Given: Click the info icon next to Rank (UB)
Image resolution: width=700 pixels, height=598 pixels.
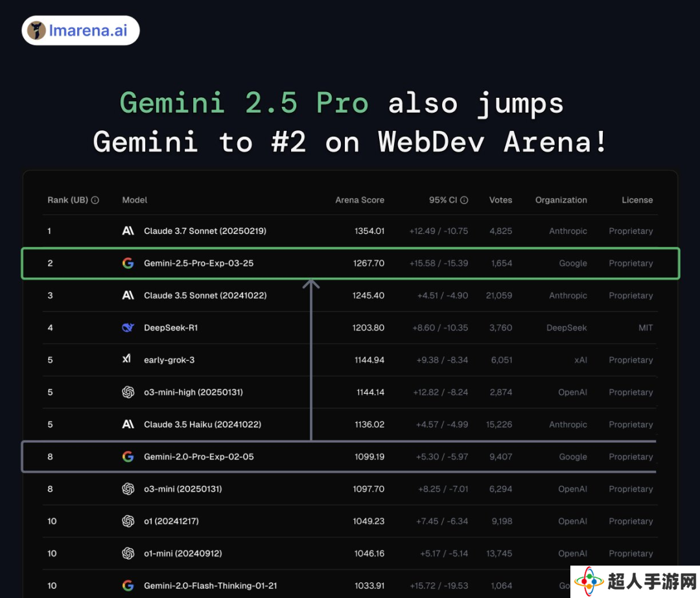Looking at the screenshot, I should pyautogui.click(x=95, y=200).
